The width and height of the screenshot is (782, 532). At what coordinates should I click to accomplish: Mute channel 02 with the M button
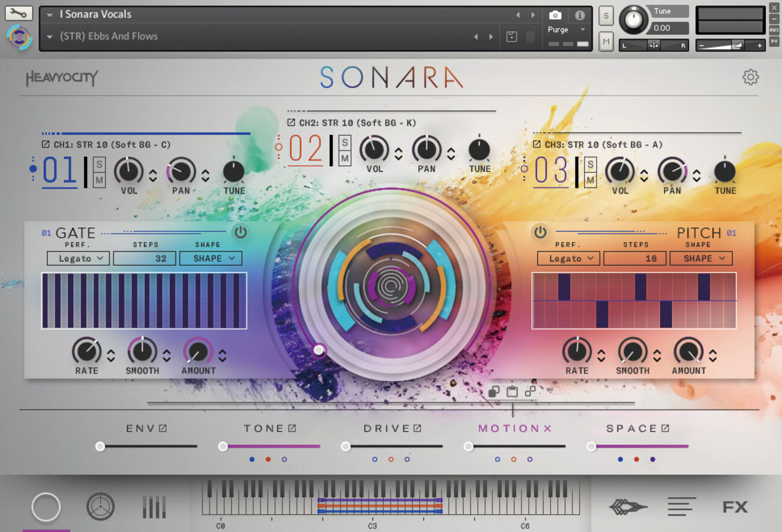click(x=345, y=158)
